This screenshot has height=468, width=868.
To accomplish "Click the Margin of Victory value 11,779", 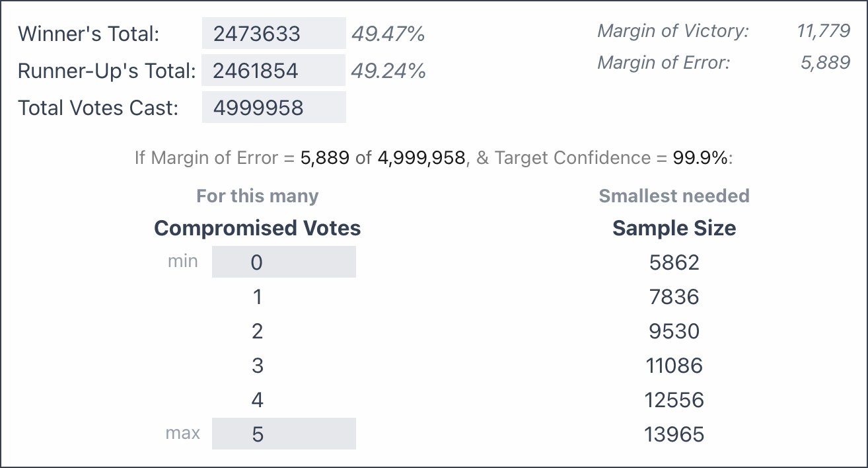I will pos(823,31).
